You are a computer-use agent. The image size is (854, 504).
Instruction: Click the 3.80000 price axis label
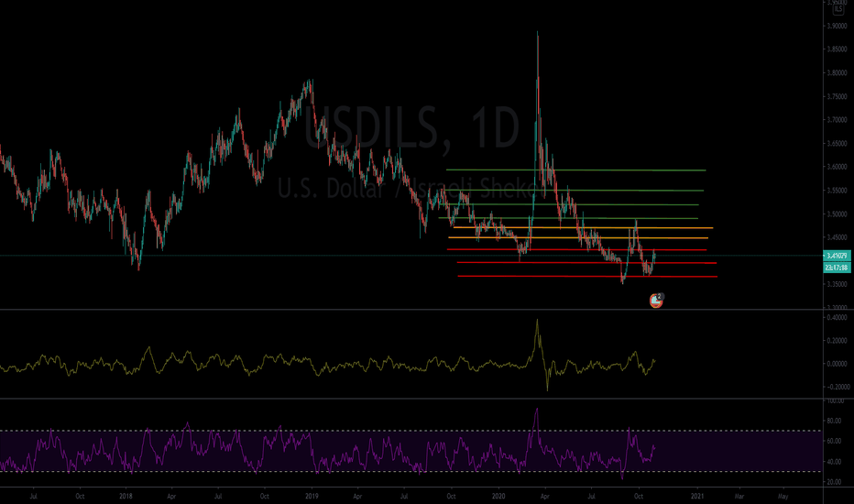[x=837, y=73]
